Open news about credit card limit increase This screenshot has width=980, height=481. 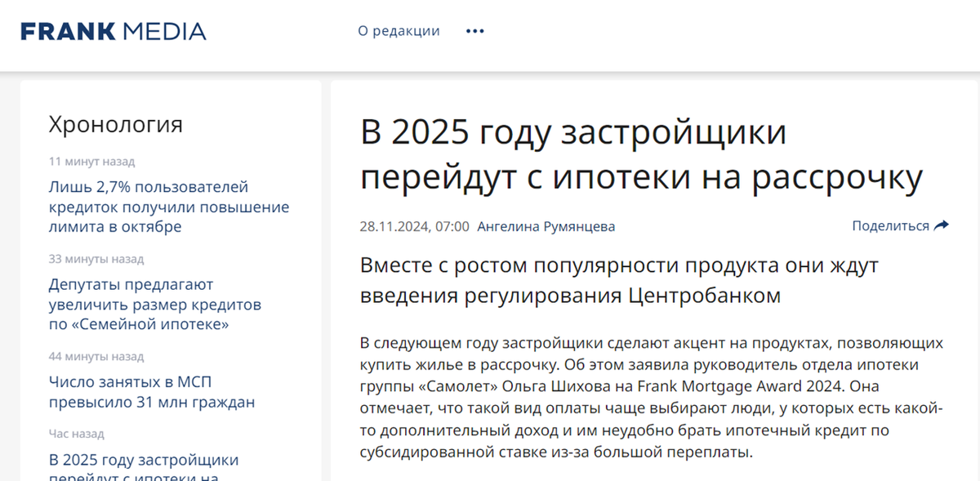(x=169, y=207)
